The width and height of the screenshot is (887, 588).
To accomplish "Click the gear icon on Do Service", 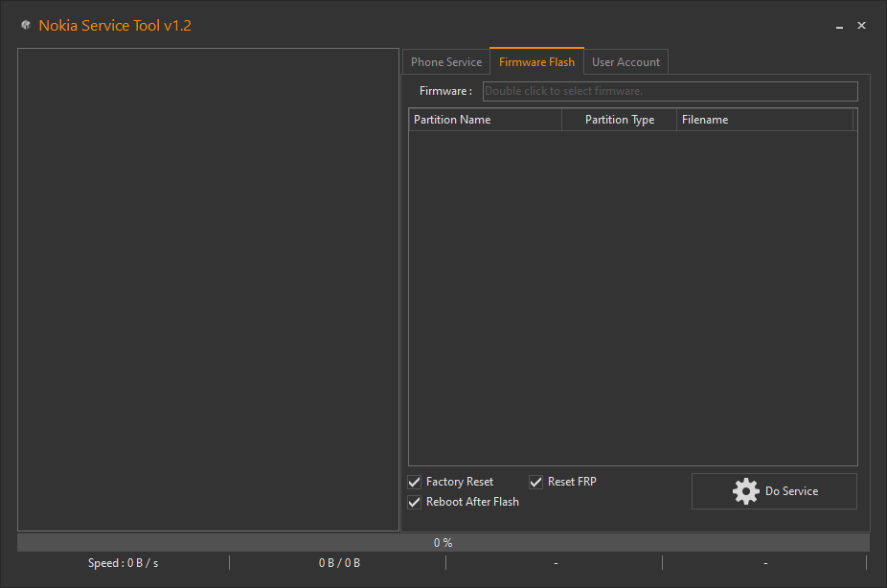I will tap(745, 491).
